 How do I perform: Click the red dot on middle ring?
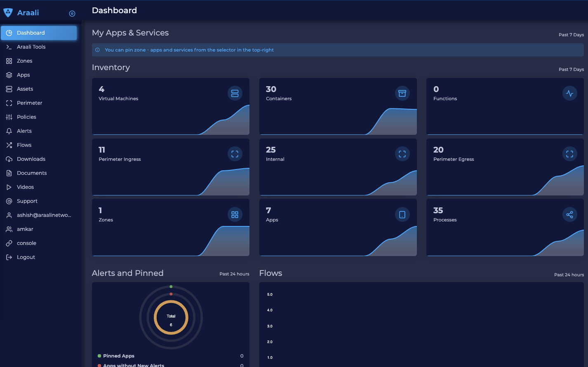171,294
